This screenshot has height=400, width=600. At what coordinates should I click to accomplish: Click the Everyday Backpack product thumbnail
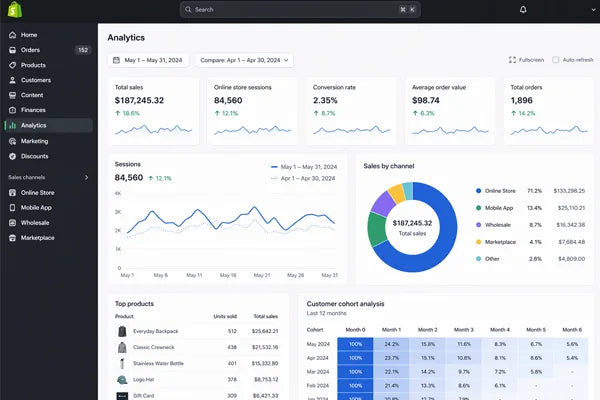122,331
